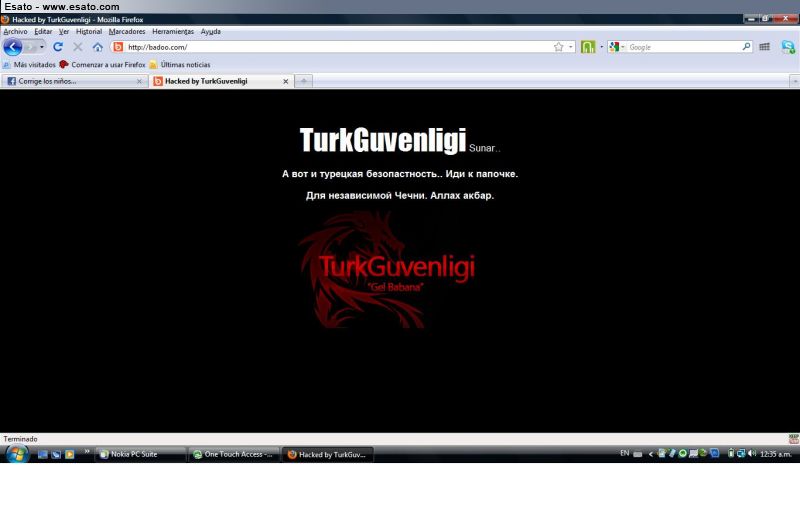800x511 pixels.
Task: Open the Google search engine selector
Action: point(616,47)
